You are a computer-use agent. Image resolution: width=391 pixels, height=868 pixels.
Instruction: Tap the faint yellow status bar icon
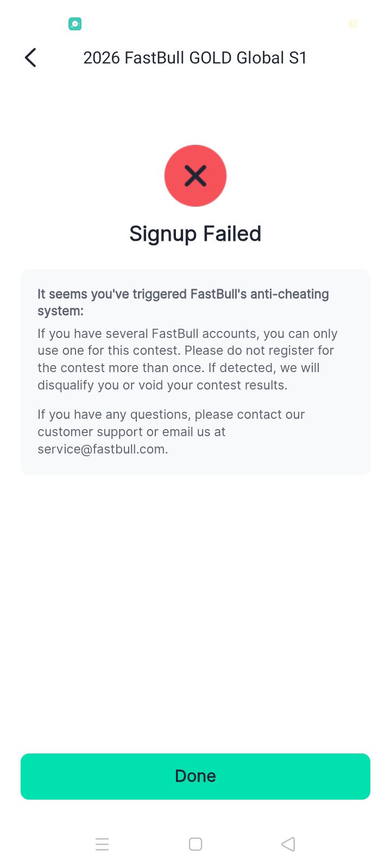(353, 24)
